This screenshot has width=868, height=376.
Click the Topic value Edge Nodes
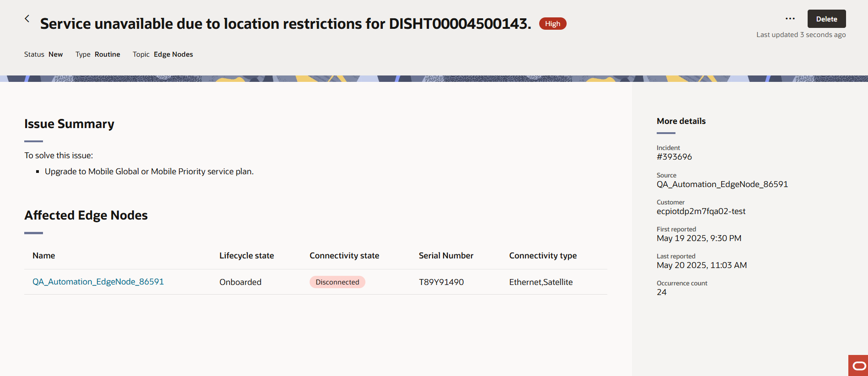[x=173, y=54]
